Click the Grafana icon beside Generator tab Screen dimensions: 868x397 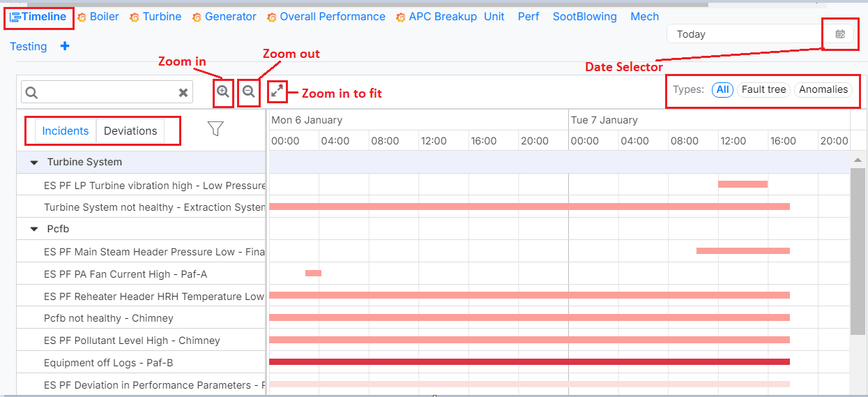click(197, 17)
